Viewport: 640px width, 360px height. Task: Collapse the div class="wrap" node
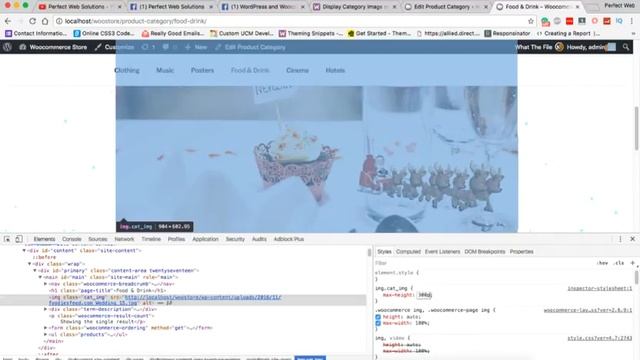[29, 264]
